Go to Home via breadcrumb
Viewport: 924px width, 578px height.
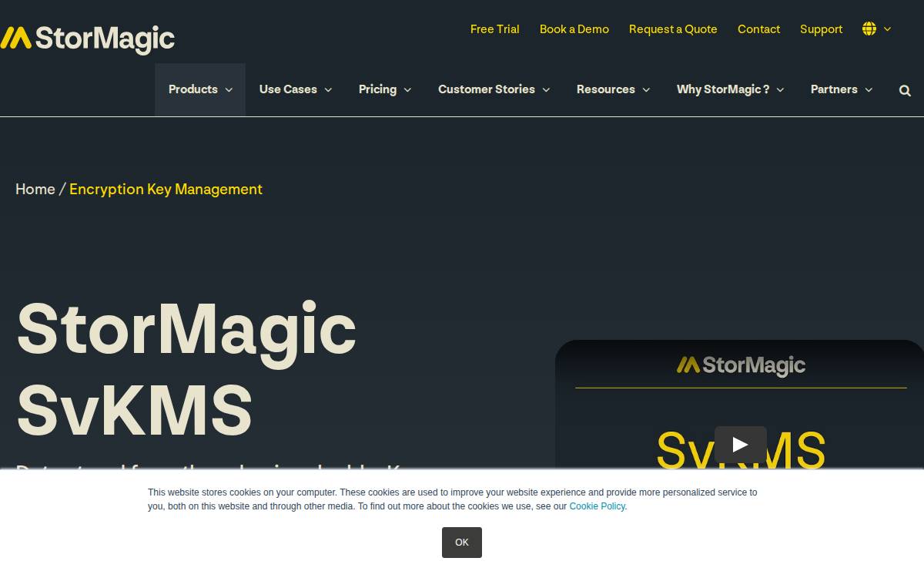[35, 189]
